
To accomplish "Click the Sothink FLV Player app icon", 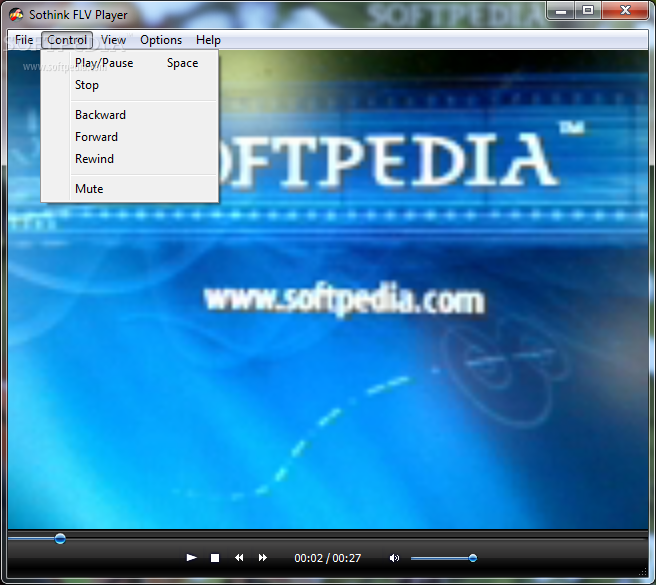I will [16, 15].
